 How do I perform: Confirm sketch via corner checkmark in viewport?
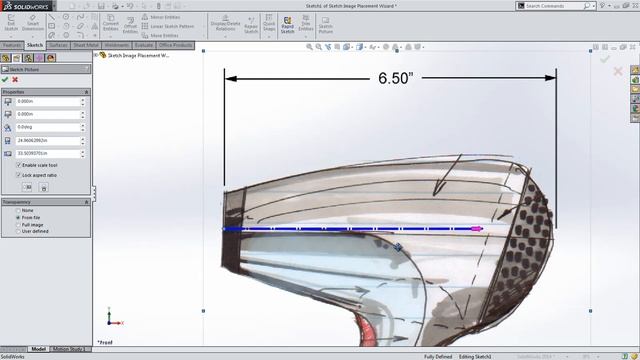[x=605, y=59]
